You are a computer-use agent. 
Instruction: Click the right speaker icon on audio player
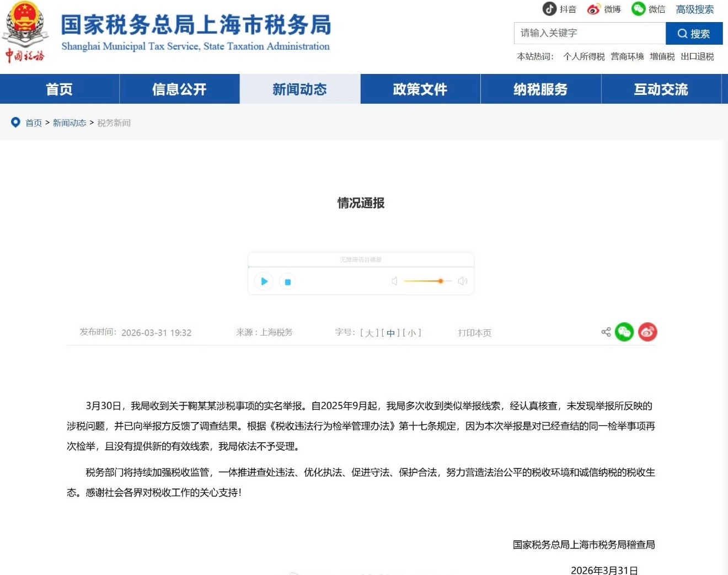462,281
